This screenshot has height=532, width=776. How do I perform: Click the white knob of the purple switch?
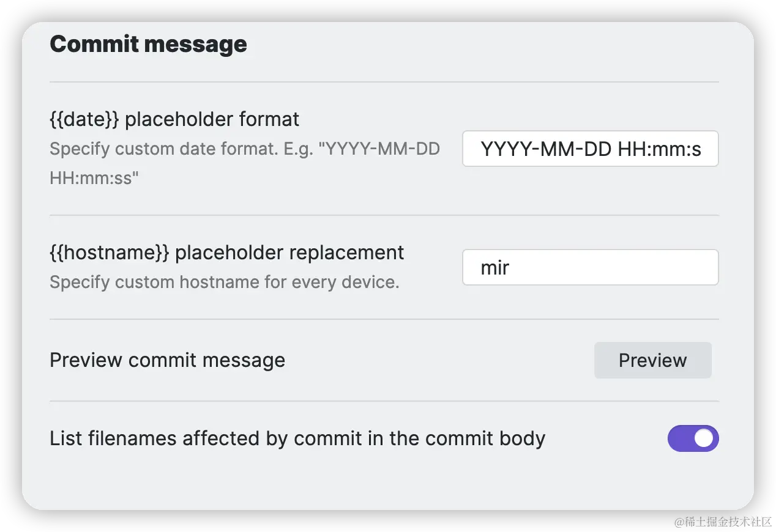704,438
